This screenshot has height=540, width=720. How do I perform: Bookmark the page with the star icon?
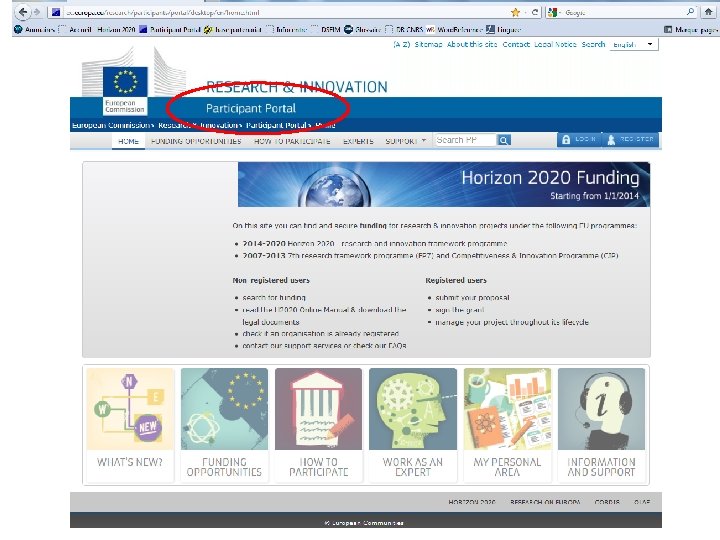click(515, 12)
